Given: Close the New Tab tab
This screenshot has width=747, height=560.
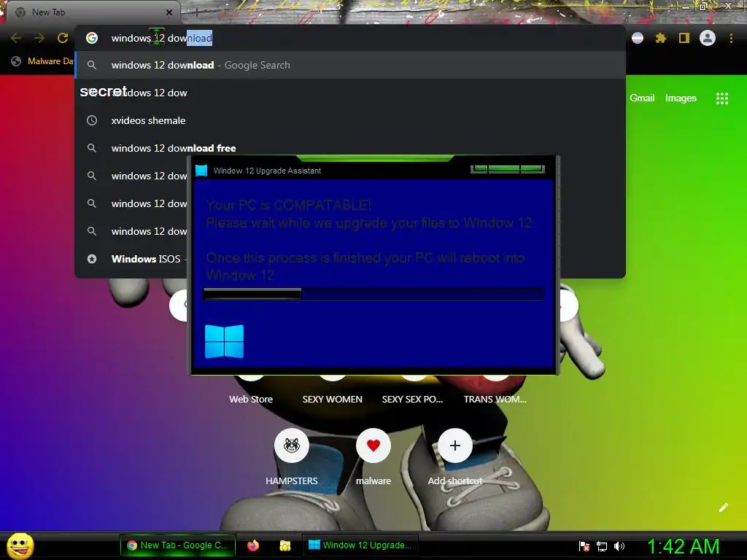Looking at the screenshot, I should [169, 12].
